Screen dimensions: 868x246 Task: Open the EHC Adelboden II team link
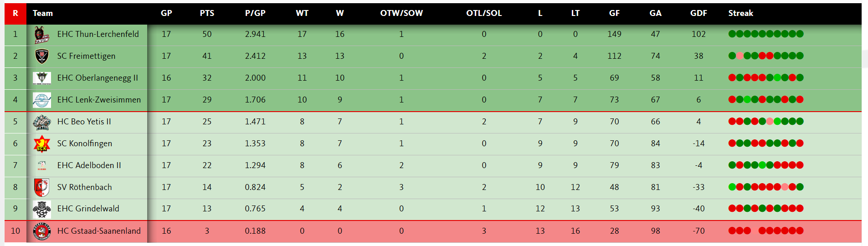point(89,165)
